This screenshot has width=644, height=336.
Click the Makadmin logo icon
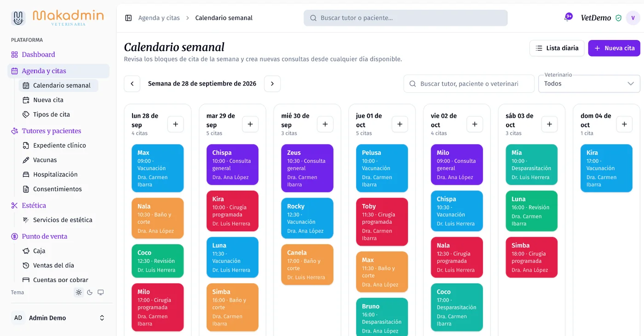(x=18, y=18)
